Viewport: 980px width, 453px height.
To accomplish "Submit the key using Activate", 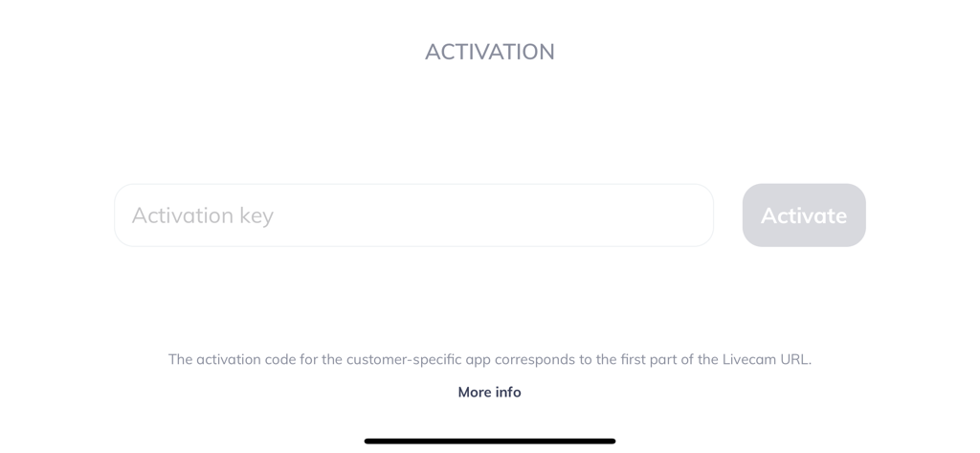I will [x=804, y=215].
